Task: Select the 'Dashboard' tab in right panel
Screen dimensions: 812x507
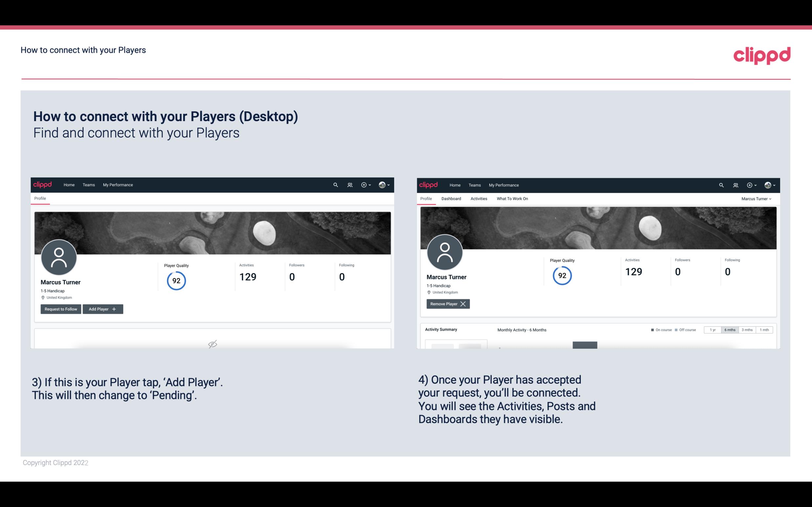Action: tap(451, 199)
